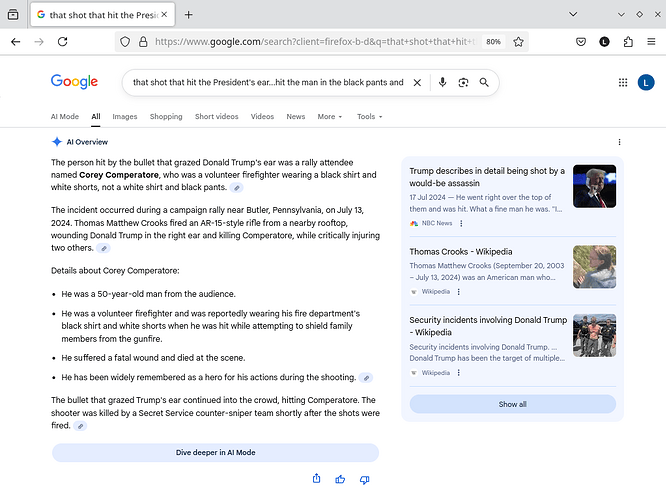Share the AI Overview
The height and width of the screenshot is (500, 666).
[316, 479]
